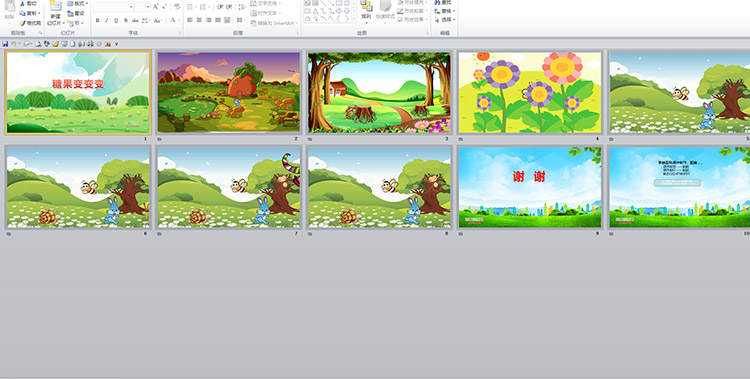The image size is (750, 379).
Task: Click the New Slide (新建幻灯片) icon
Action: (x=55, y=7)
